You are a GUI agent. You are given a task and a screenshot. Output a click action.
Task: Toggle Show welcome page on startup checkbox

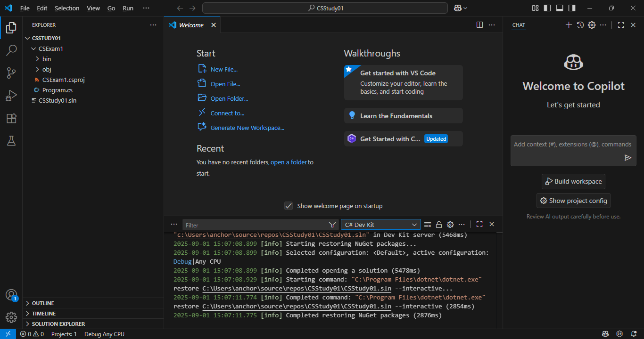coord(289,206)
